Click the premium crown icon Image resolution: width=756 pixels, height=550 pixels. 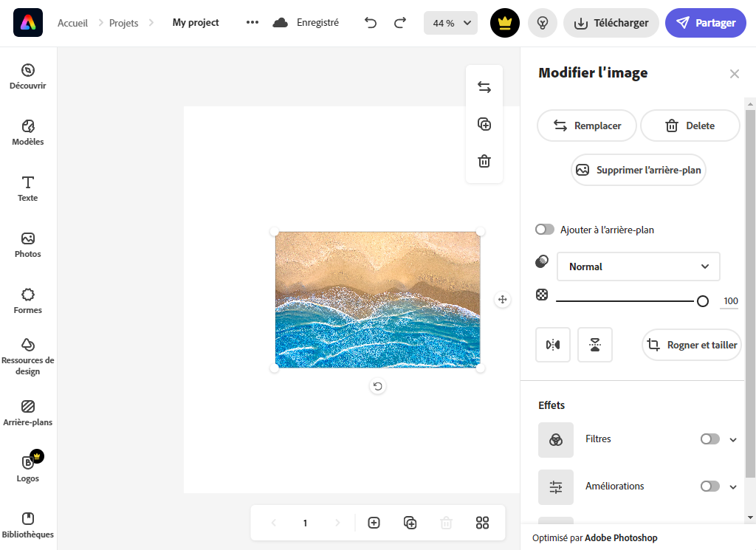505,23
